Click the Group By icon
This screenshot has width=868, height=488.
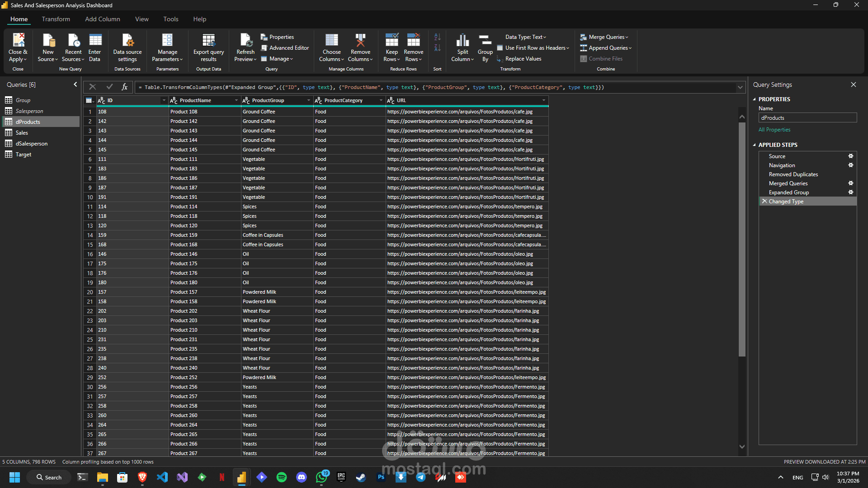pyautogui.click(x=485, y=40)
